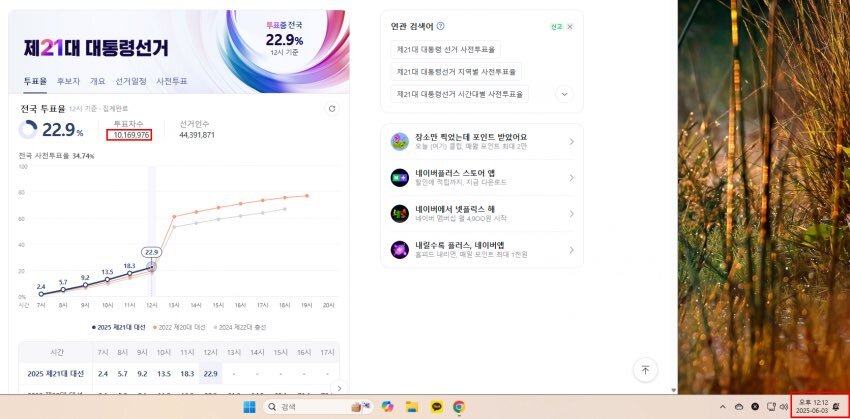The height and width of the screenshot is (419, 850).
Task: Switch to the 개요 tab
Action: tap(98, 81)
